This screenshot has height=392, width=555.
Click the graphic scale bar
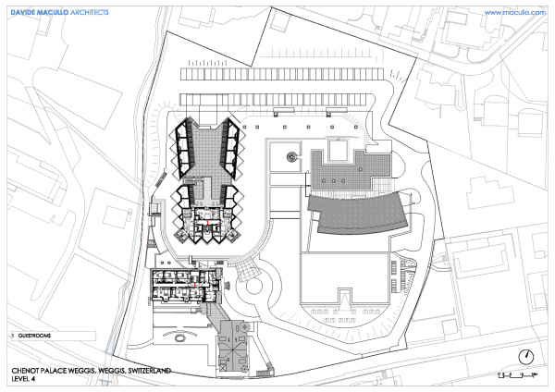pyautogui.click(x=519, y=376)
